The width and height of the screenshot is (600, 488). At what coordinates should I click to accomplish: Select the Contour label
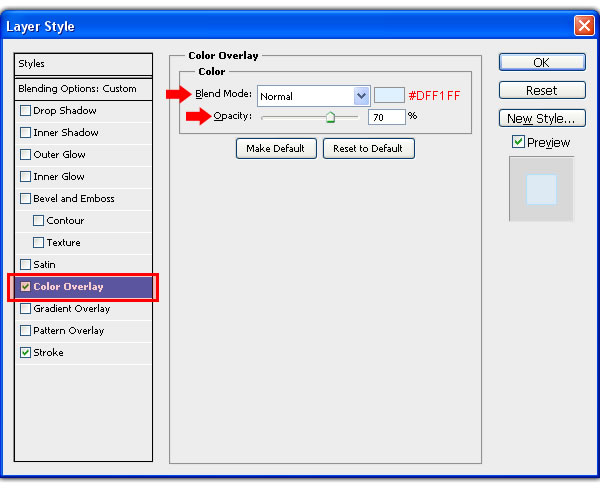click(x=65, y=220)
